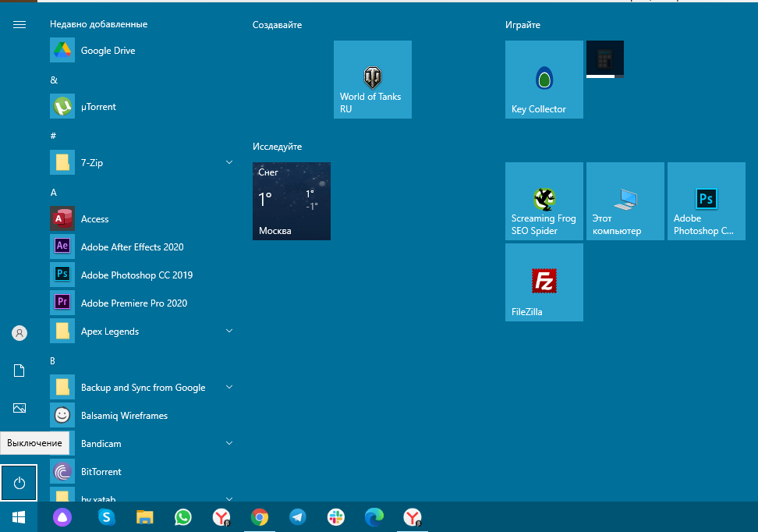Launch Adobe After Effects 2020
758x532 pixels.
point(141,246)
